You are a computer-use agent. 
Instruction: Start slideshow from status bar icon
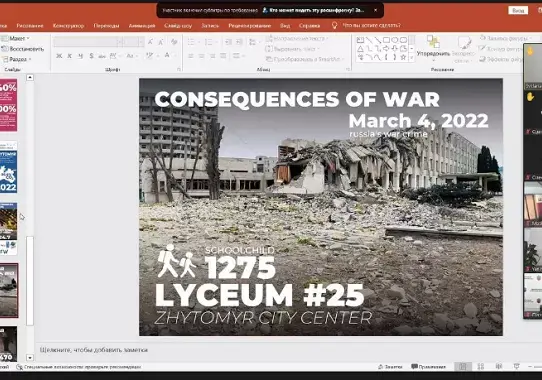pos(516,367)
